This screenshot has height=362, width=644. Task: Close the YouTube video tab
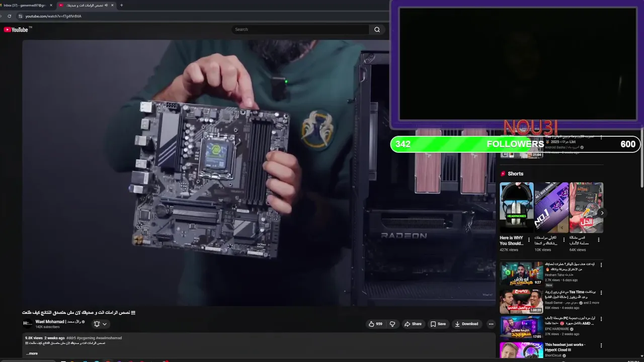tap(112, 5)
